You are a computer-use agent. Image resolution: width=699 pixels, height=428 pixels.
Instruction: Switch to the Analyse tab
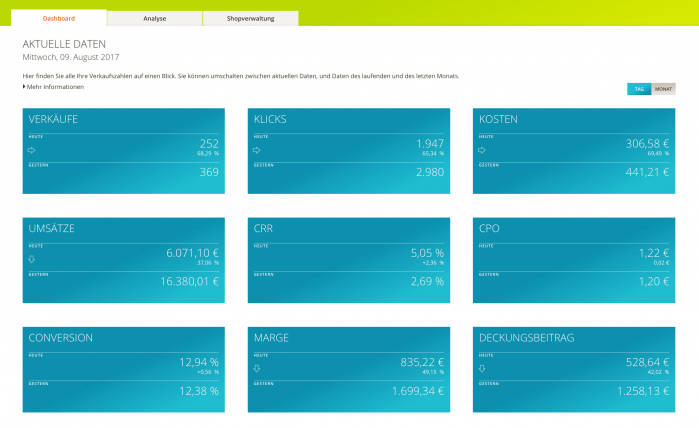[x=154, y=18]
